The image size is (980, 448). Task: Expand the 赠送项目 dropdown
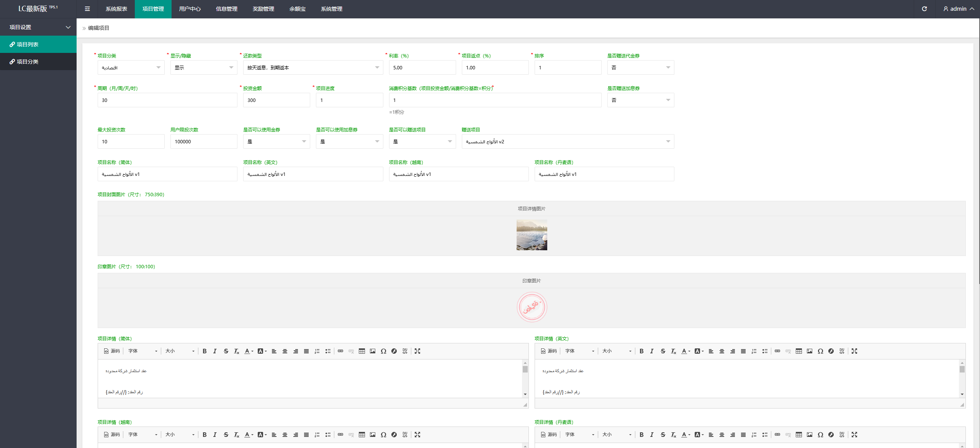pos(567,141)
